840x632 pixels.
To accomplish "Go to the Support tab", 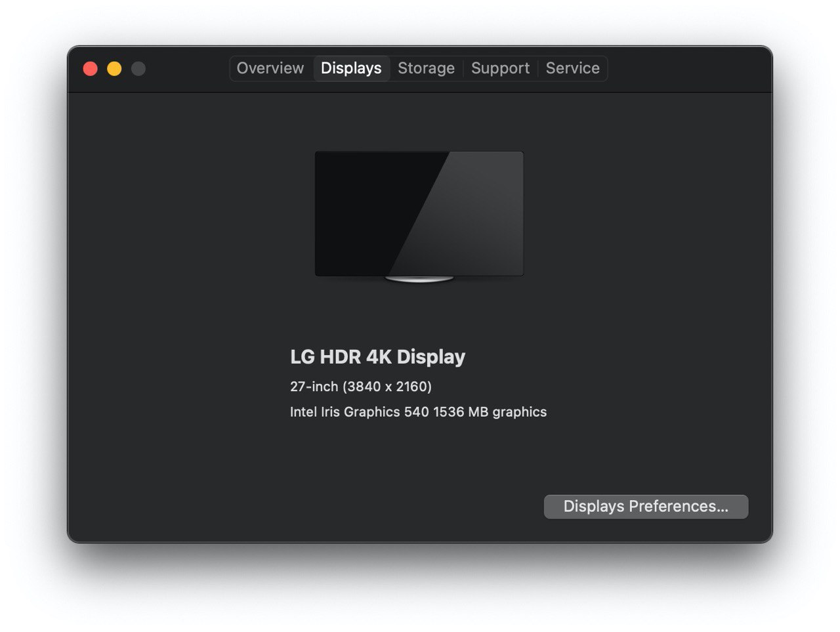I will pos(500,68).
